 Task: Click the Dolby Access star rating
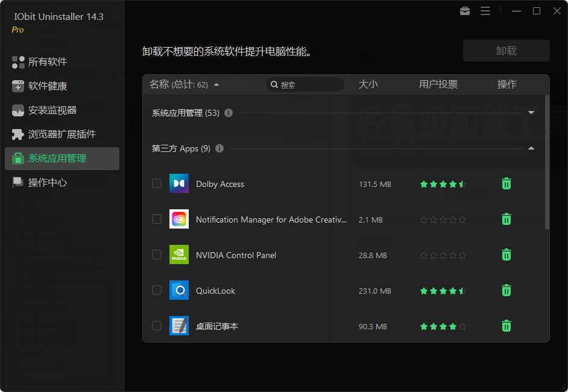(x=443, y=184)
